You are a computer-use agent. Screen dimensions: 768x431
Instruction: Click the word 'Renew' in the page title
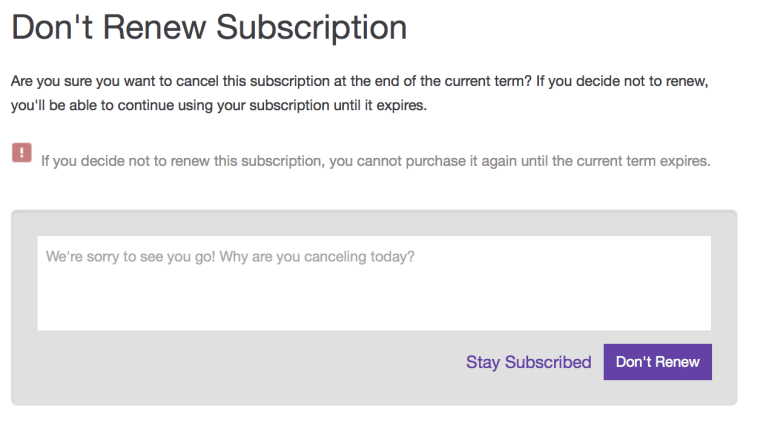[x=154, y=27]
